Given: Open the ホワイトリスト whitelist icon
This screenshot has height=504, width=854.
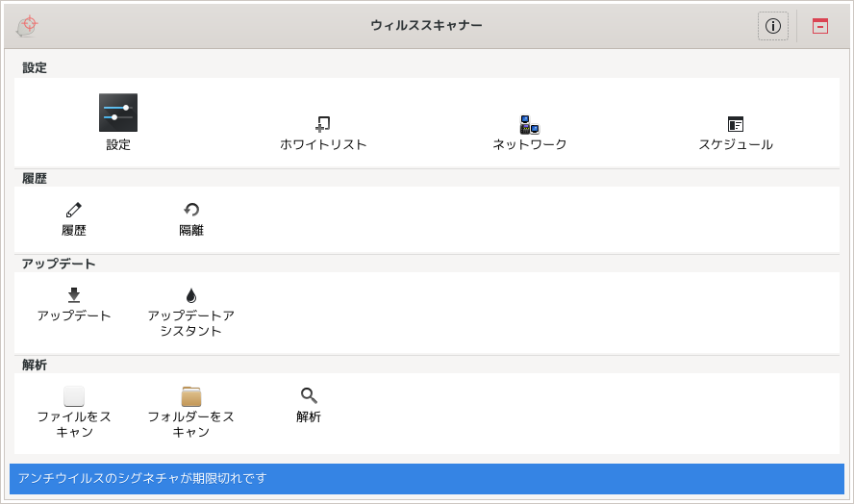Looking at the screenshot, I should tap(323, 124).
